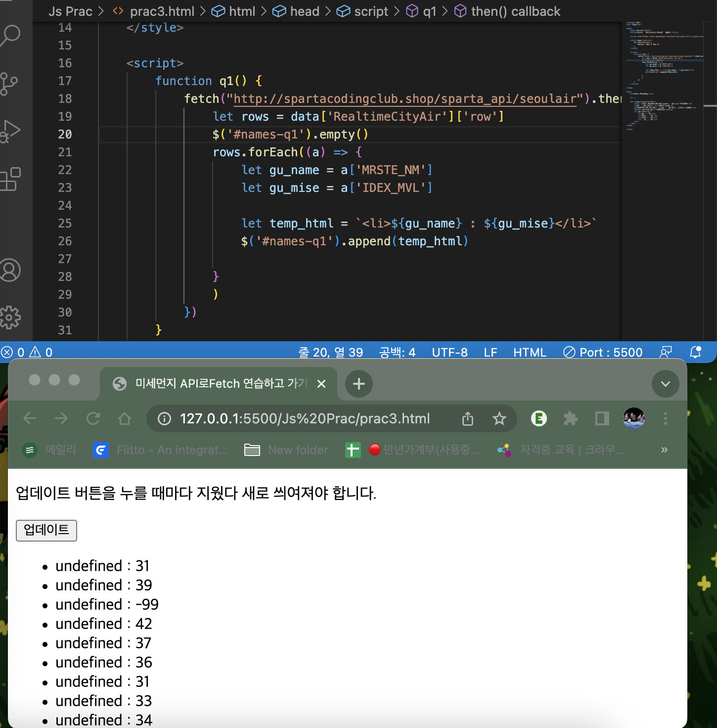The height and width of the screenshot is (728, 717).
Task: Select the 미세먼지 API로Fetch 연습하고 가기 tab
Action: (219, 384)
